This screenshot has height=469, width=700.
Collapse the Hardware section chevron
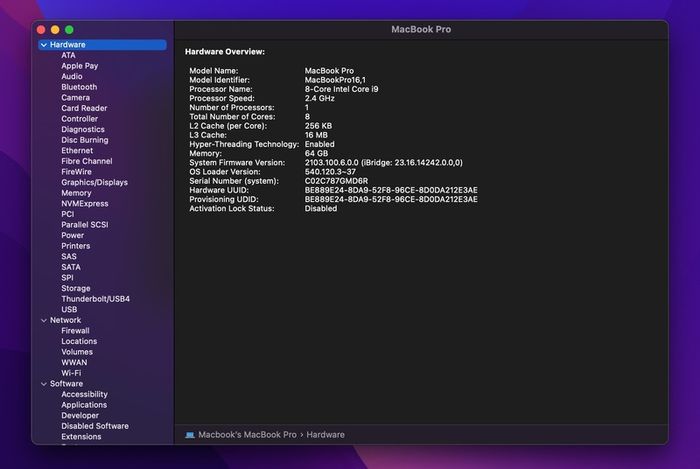click(44, 45)
